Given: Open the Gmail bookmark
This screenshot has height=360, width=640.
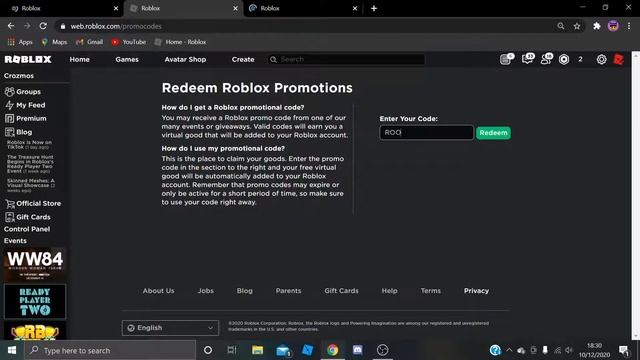Looking at the screenshot, I should tap(89, 42).
